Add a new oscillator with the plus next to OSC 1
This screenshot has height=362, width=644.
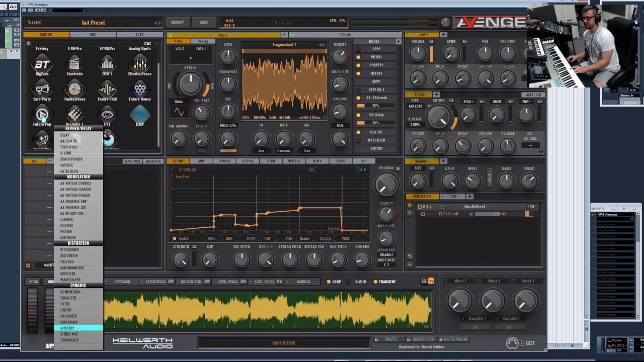[x=284, y=35]
